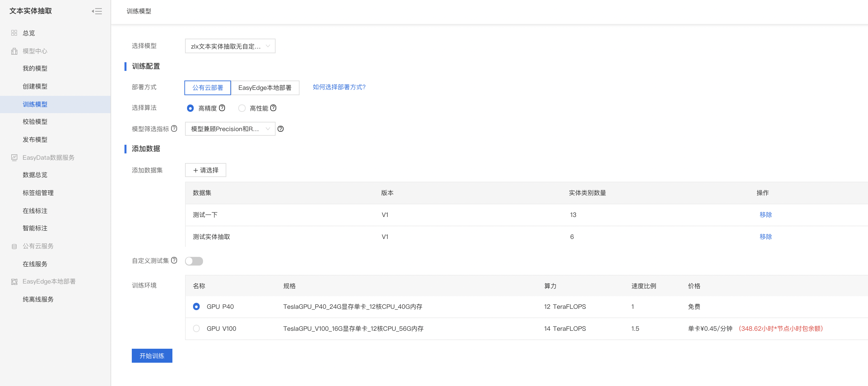The height and width of the screenshot is (386, 868).
Task: Open help icon beside 自定义测试集
Action: [174, 260]
